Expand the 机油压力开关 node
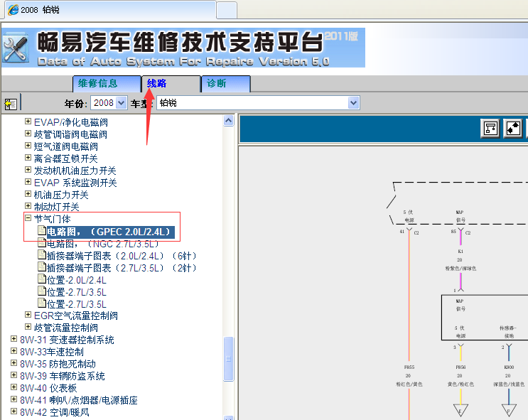The image size is (528, 420). click(28, 194)
